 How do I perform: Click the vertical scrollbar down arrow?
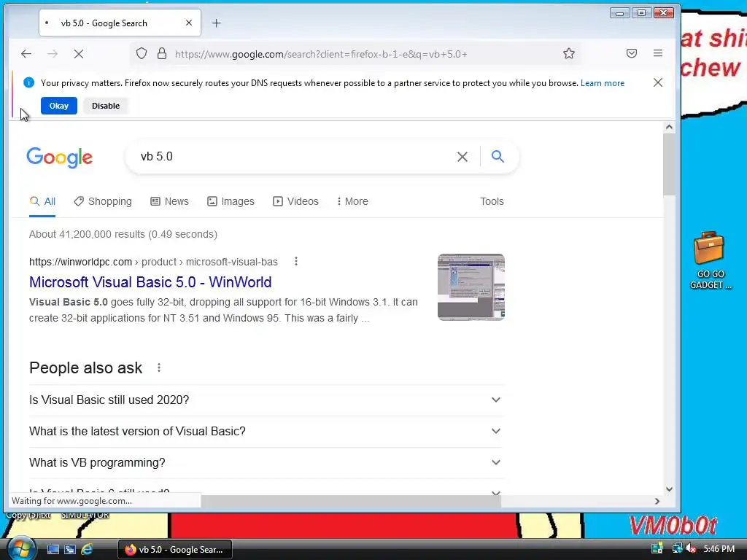pos(669,489)
